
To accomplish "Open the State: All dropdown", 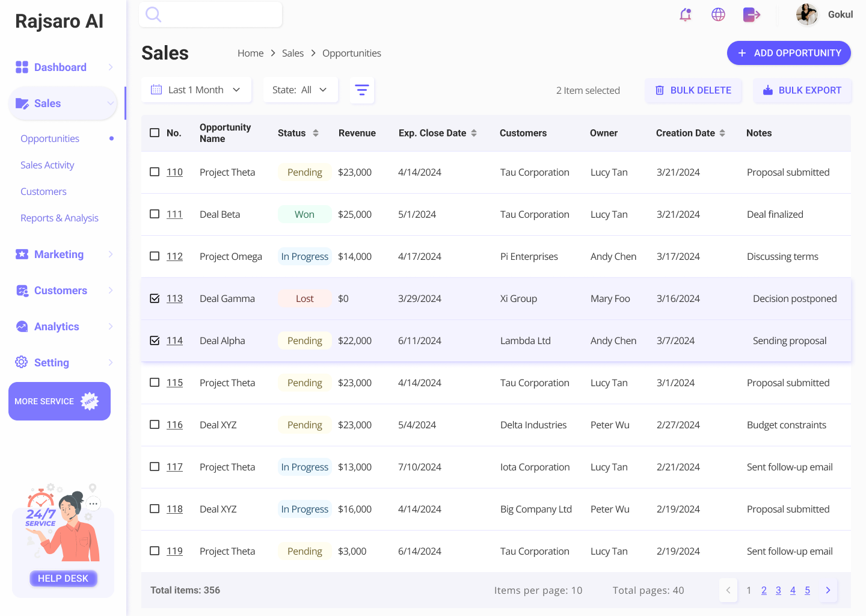I will point(299,90).
